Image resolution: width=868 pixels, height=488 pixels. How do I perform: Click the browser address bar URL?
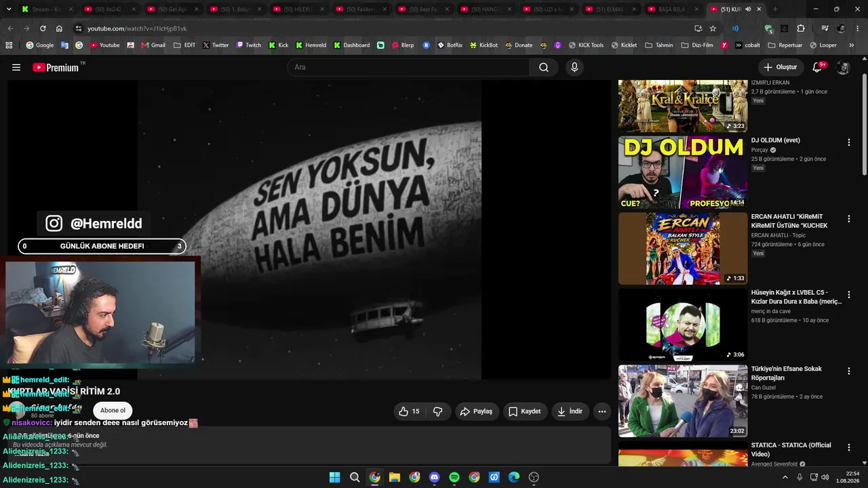point(137,28)
